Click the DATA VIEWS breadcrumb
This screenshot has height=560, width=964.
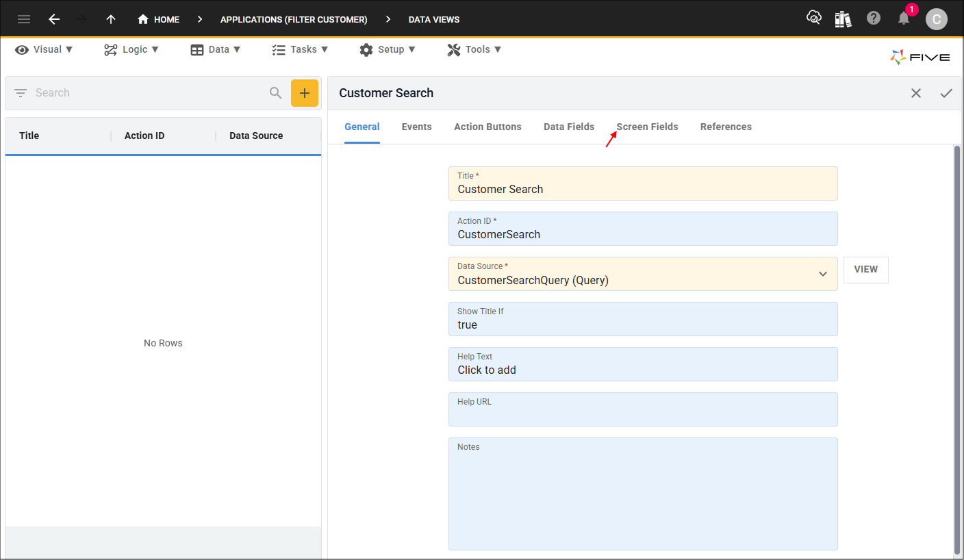point(434,19)
